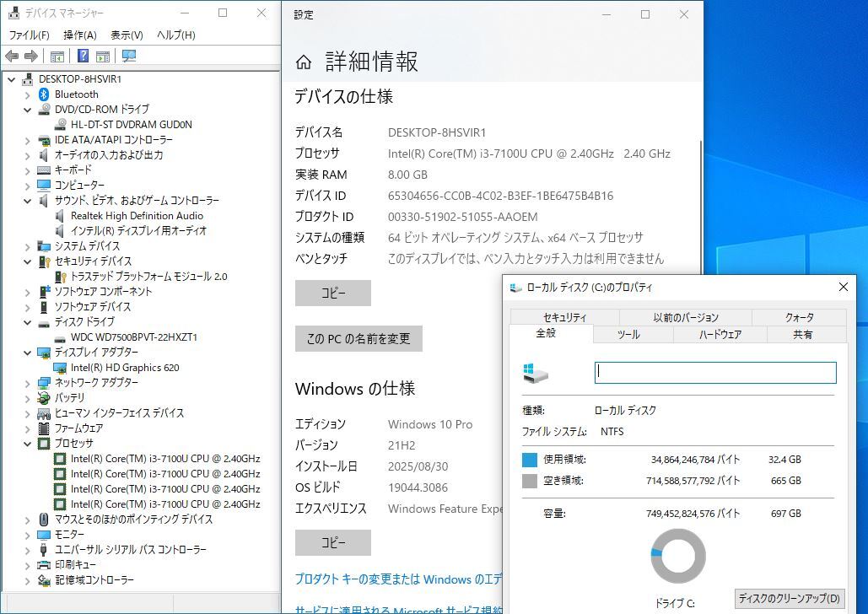This screenshot has width=868, height=614.
Task: Click the Intel HD Graphics 620 adapter icon
Action: pyautogui.click(x=60, y=368)
